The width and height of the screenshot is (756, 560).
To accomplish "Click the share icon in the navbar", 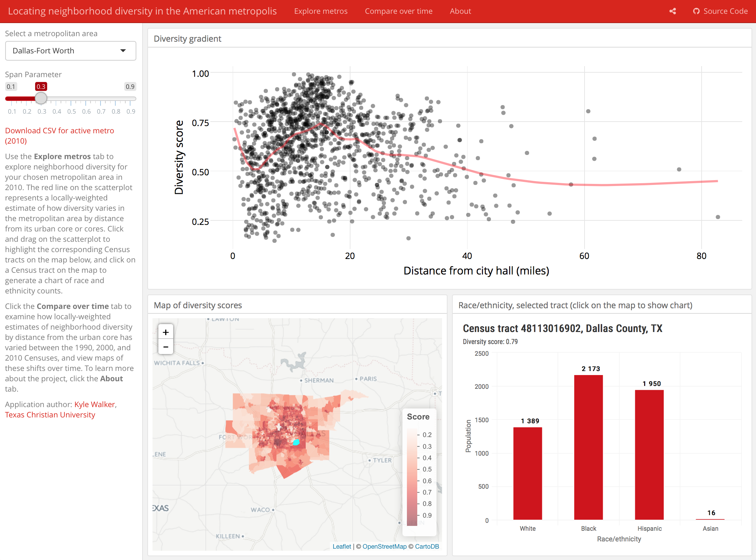I will pos(672,11).
